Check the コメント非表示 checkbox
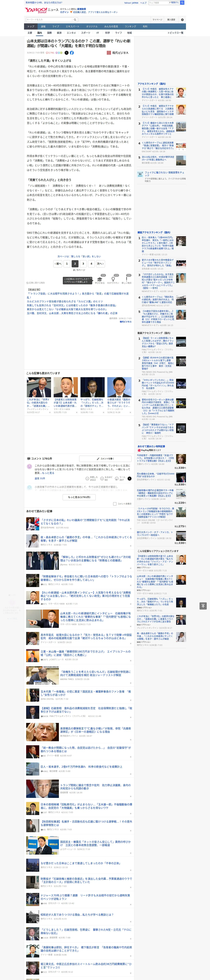Image resolution: width=210 pixels, height=980 pixels. [115, 504]
